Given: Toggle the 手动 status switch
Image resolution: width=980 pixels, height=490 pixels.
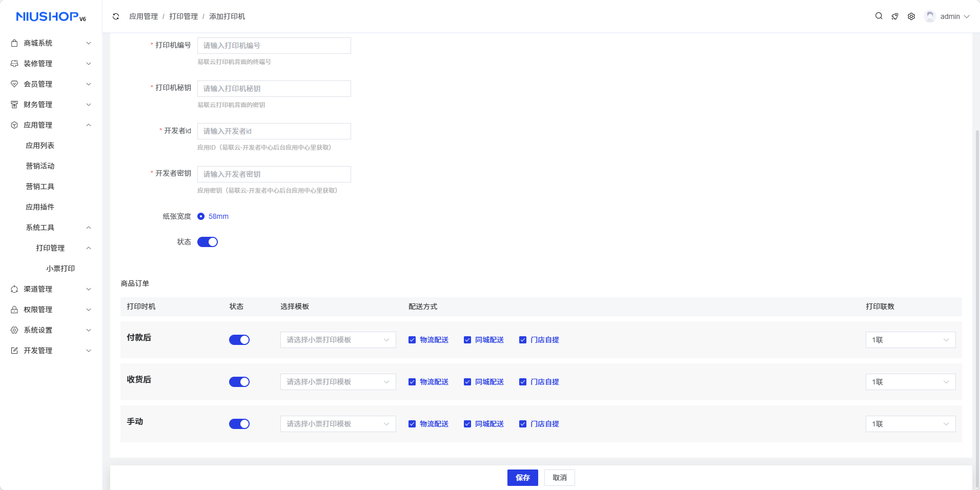Looking at the screenshot, I should click(x=239, y=424).
